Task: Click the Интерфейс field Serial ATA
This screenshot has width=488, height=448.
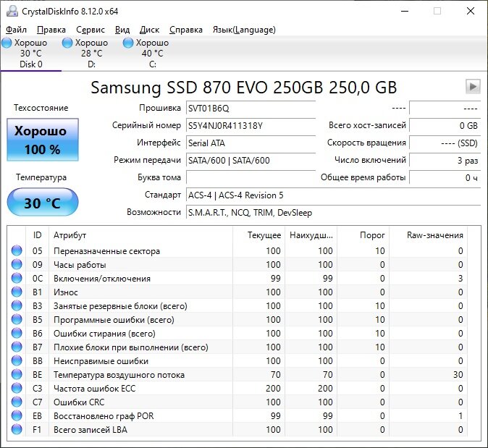Action: point(251,143)
